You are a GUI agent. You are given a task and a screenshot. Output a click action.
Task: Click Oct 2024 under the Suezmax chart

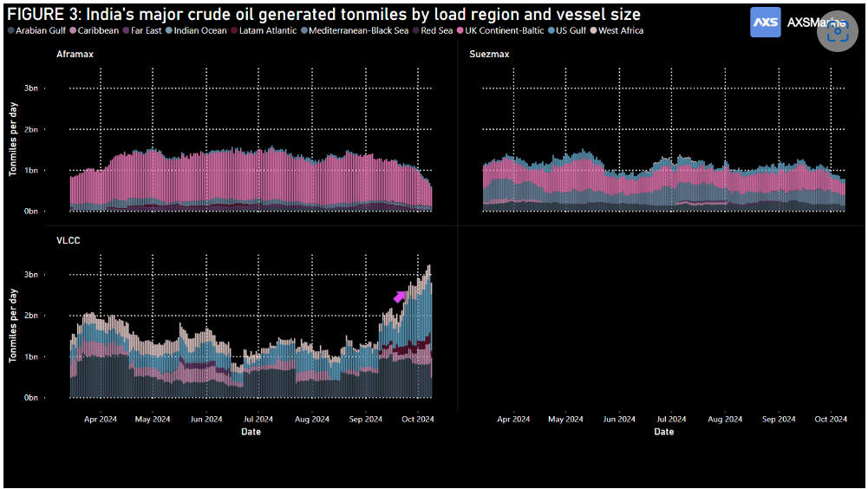point(831,420)
